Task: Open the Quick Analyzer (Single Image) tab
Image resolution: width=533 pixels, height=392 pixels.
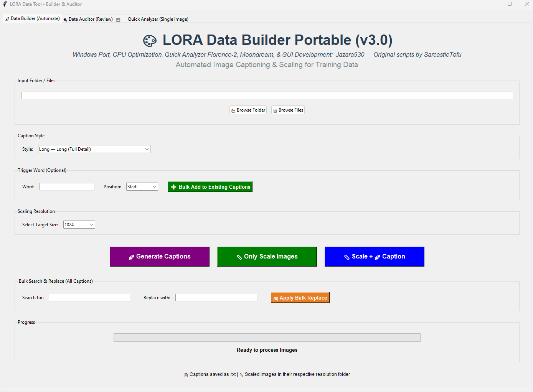Action: click(x=153, y=19)
